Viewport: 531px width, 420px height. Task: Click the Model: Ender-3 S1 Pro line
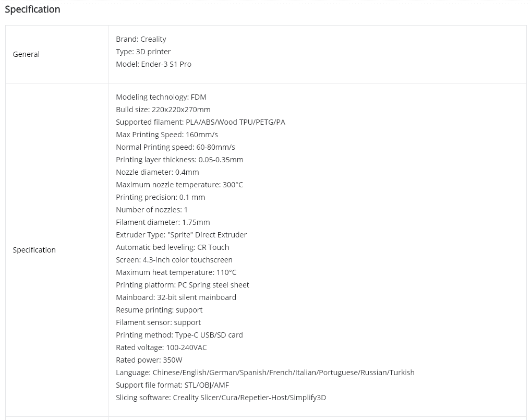(x=153, y=64)
